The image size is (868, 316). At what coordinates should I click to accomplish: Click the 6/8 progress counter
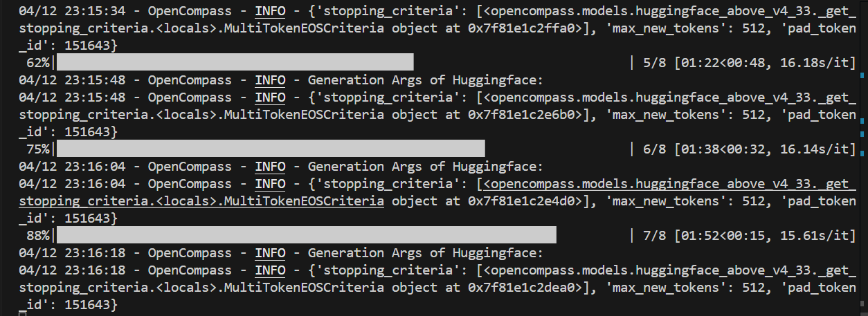tap(655, 149)
